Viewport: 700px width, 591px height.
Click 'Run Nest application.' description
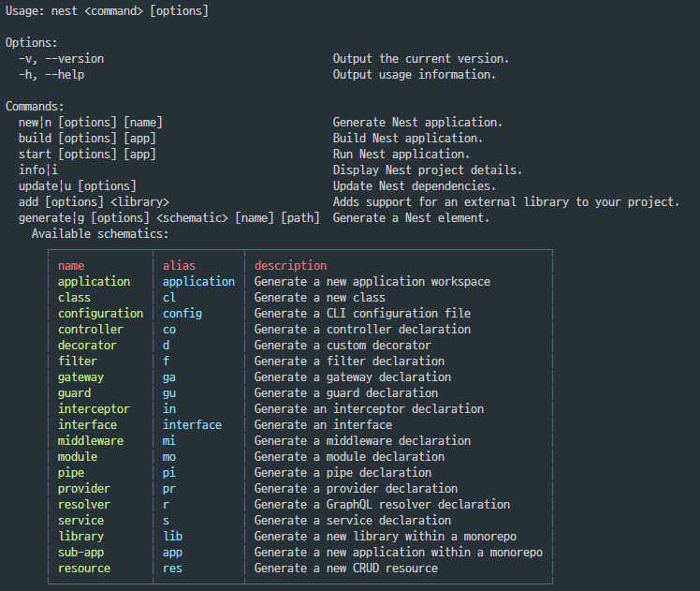coord(401,155)
